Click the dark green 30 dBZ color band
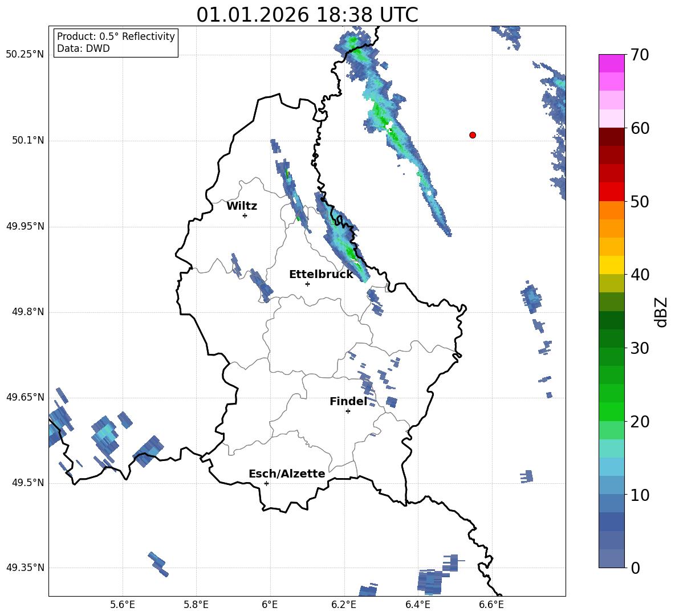The image size is (675, 616). 611,338
